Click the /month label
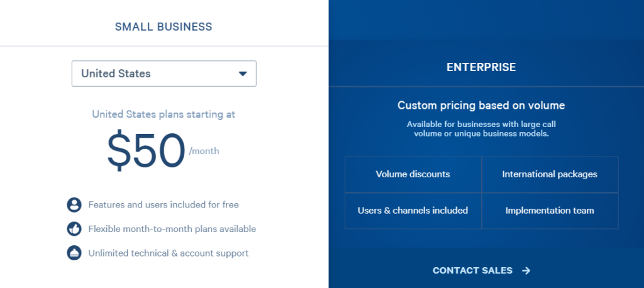Screen dimensions: 644x288 pyautogui.click(x=204, y=151)
